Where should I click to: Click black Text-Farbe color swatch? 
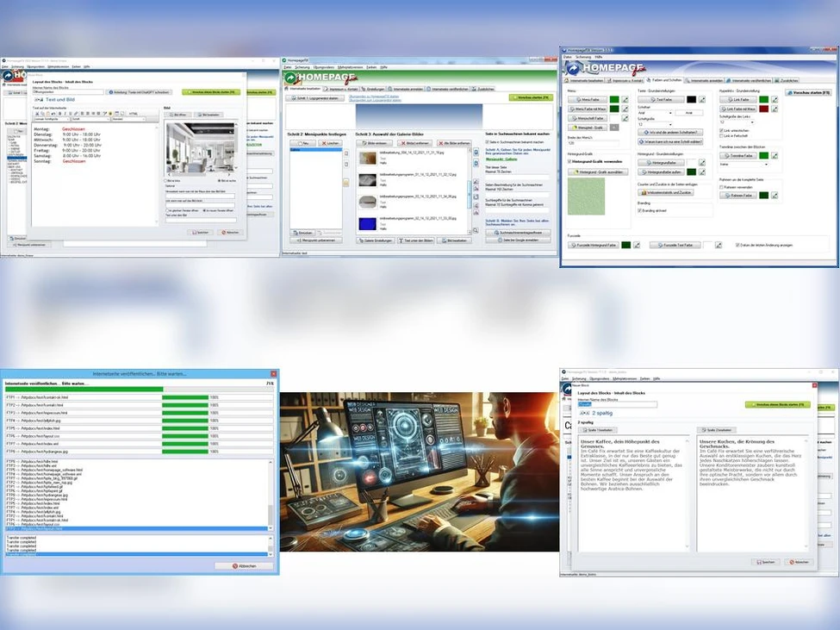692,100
